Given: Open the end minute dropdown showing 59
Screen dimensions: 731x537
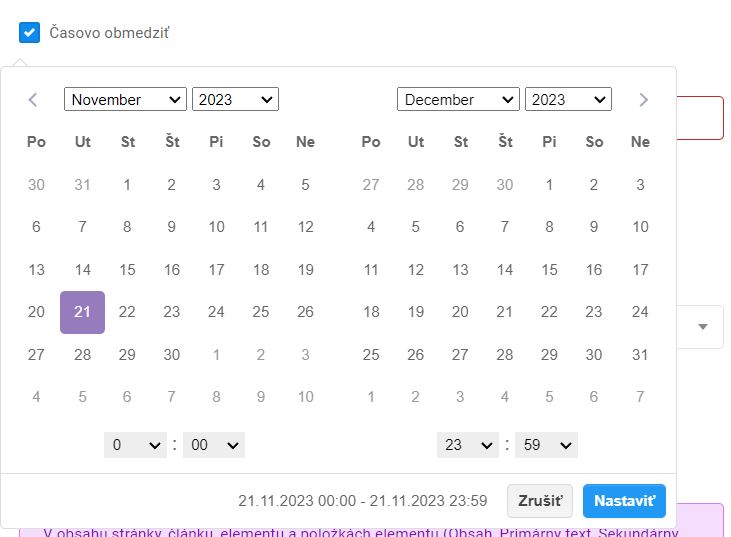Looking at the screenshot, I should (546, 445).
